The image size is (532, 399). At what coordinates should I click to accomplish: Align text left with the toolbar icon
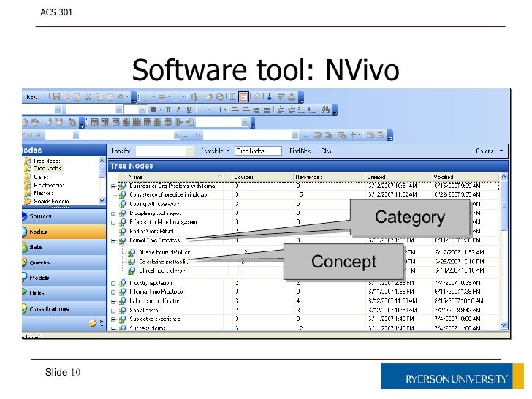tap(235, 110)
